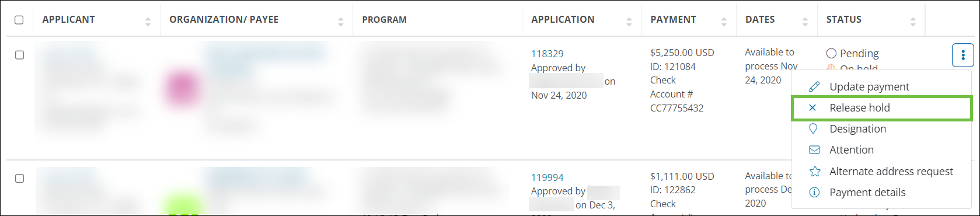Screen dimensions: 980x216
Task: Click the Pending status circle icon
Action: (831, 53)
